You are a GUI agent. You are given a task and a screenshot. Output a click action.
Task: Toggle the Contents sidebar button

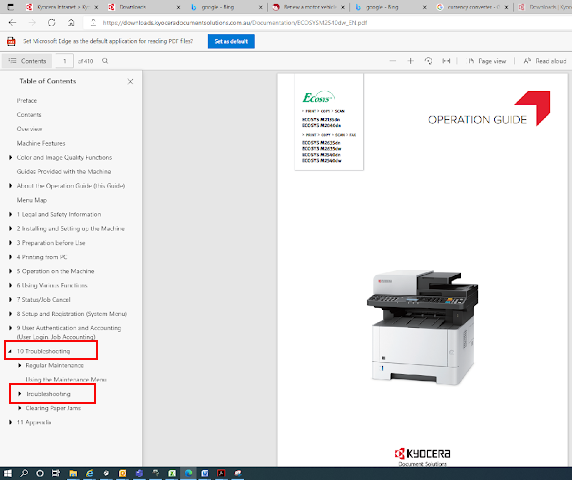point(27,61)
